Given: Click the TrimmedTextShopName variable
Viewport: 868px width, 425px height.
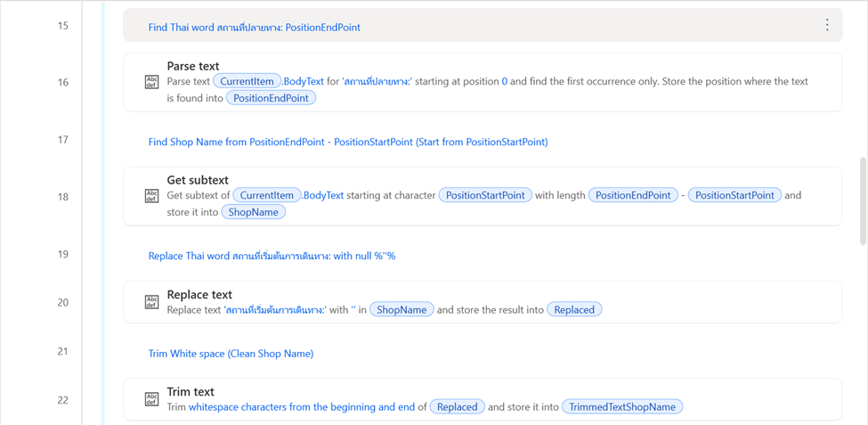Looking at the screenshot, I should (622, 406).
